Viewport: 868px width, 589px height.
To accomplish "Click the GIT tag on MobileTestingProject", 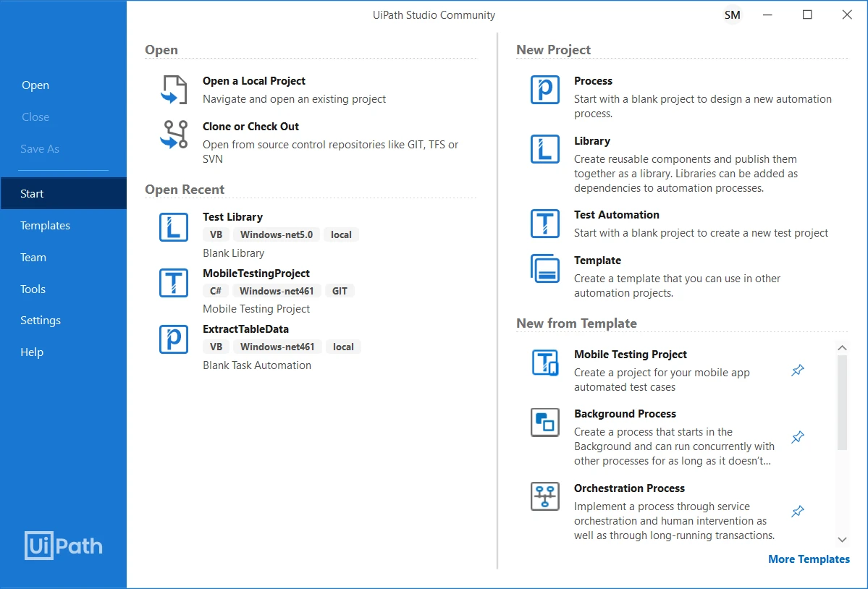I will (340, 291).
